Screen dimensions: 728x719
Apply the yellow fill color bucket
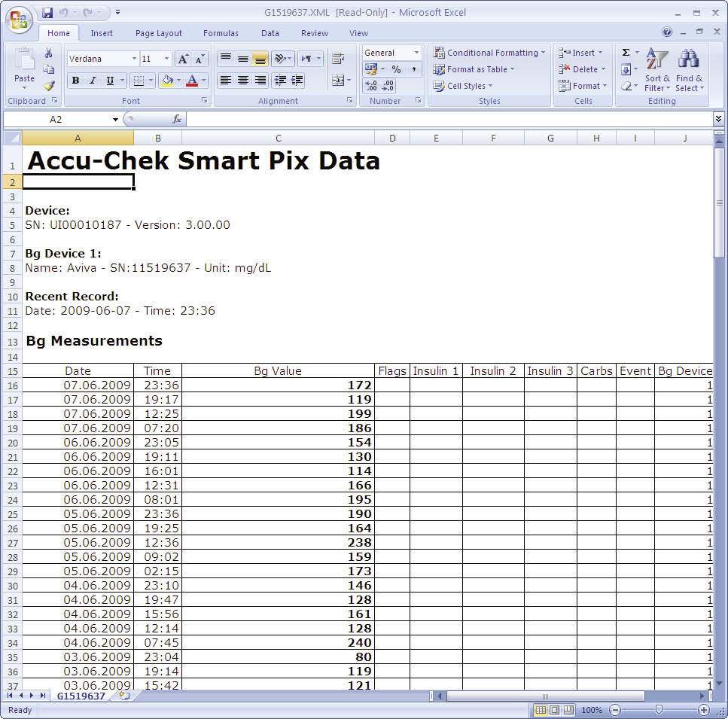(167, 81)
